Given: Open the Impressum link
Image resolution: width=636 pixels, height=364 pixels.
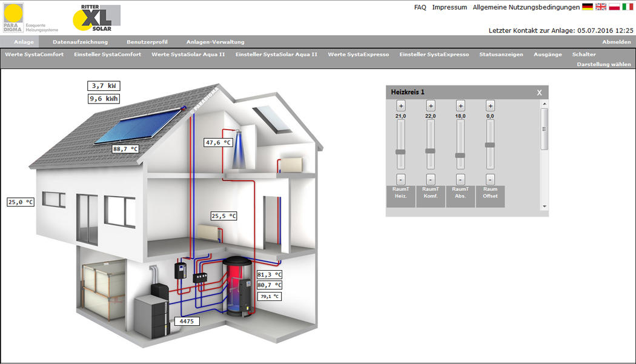Looking at the screenshot, I should (449, 7).
